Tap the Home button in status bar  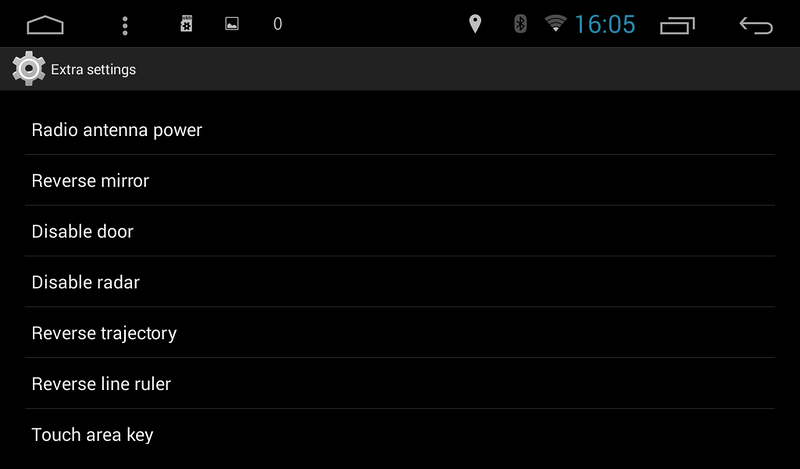(45, 24)
